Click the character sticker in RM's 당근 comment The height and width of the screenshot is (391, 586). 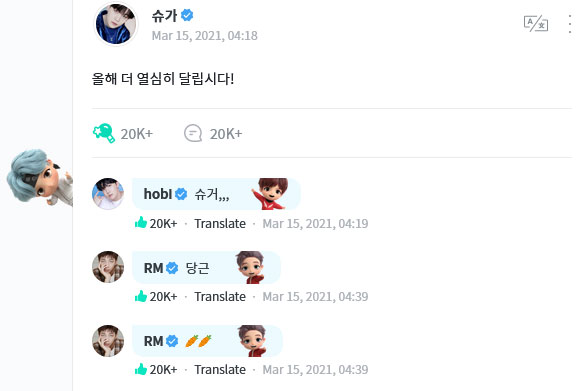coord(251,267)
